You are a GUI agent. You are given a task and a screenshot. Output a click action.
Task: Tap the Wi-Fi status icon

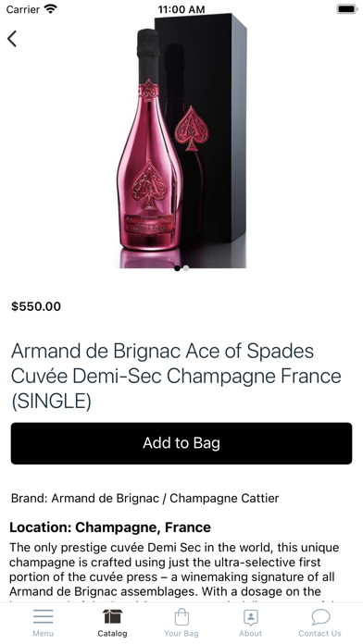[x=51, y=8]
